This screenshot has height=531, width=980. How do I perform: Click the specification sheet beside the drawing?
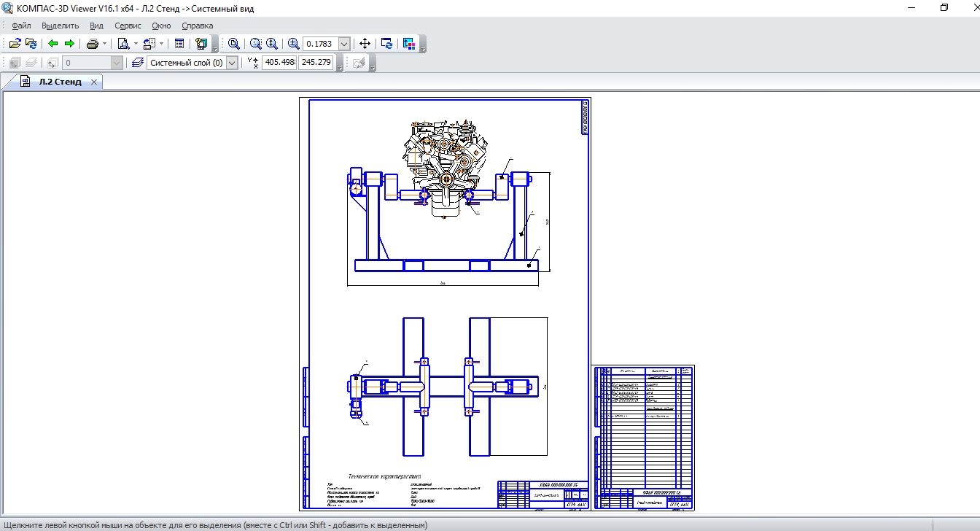tap(643, 437)
